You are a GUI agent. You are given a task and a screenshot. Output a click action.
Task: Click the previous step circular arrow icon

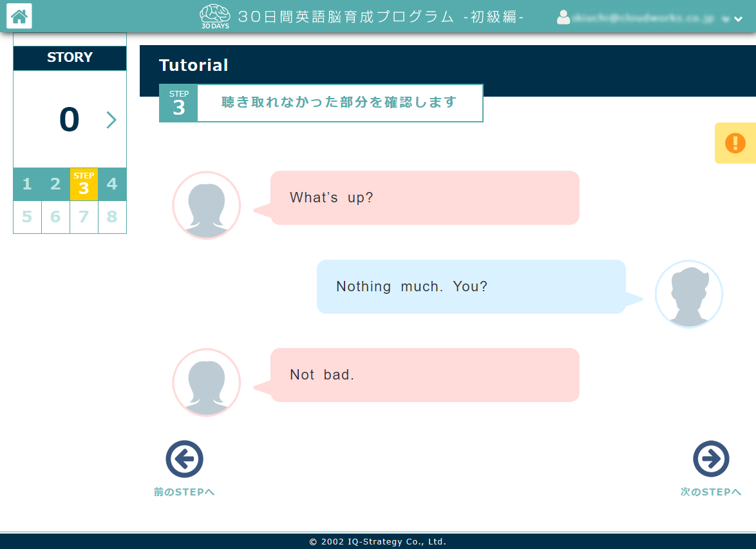pos(184,459)
